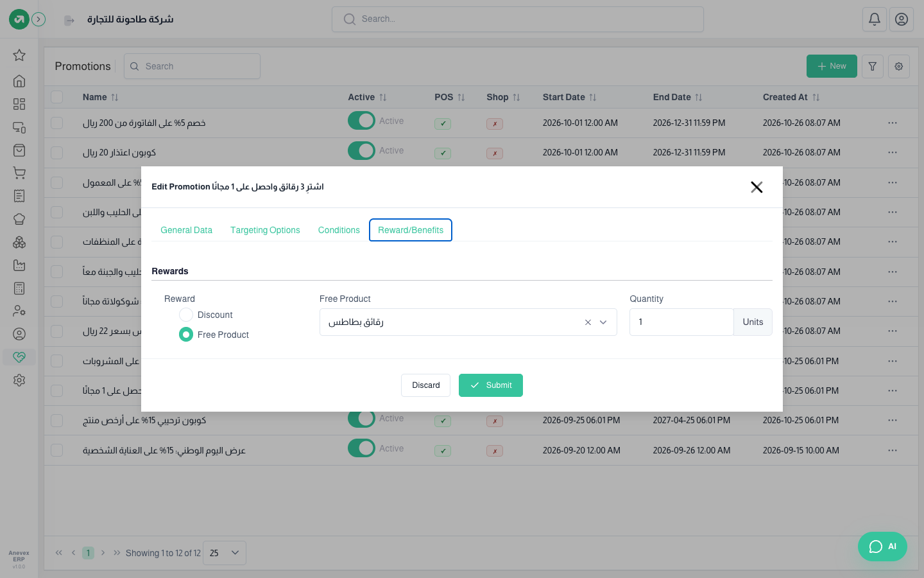Open the user account menu icon
924x578 pixels.
coord(902,19)
